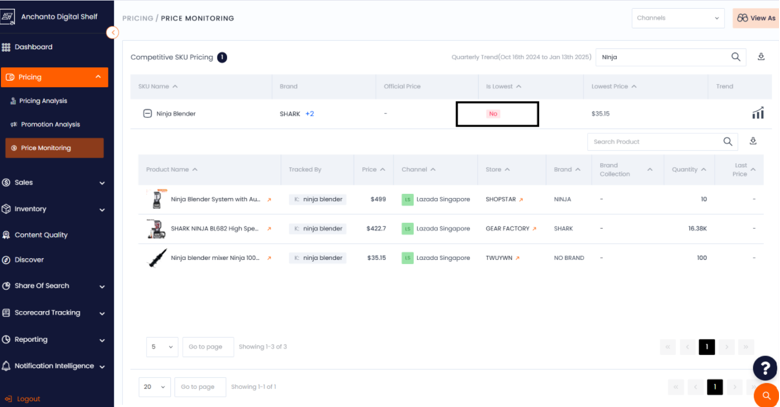The height and width of the screenshot is (407, 780).
Task: Click the Pricing breadcrumb link
Action: click(138, 18)
